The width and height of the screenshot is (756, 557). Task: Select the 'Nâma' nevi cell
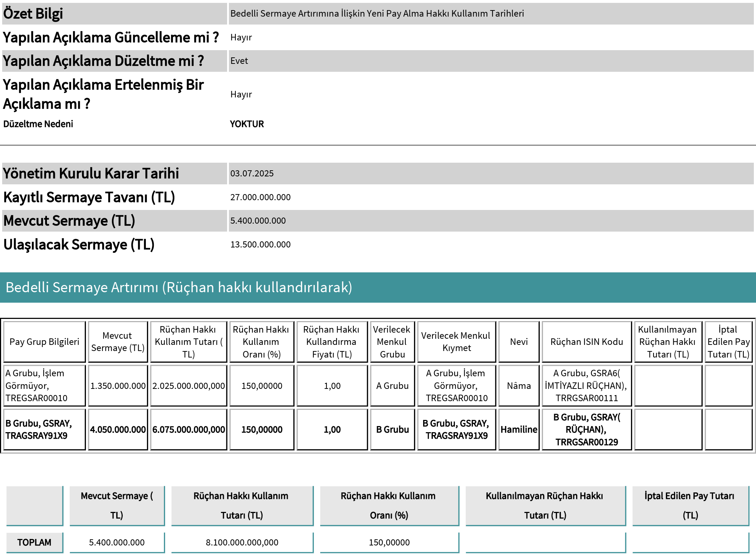coord(519,386)
